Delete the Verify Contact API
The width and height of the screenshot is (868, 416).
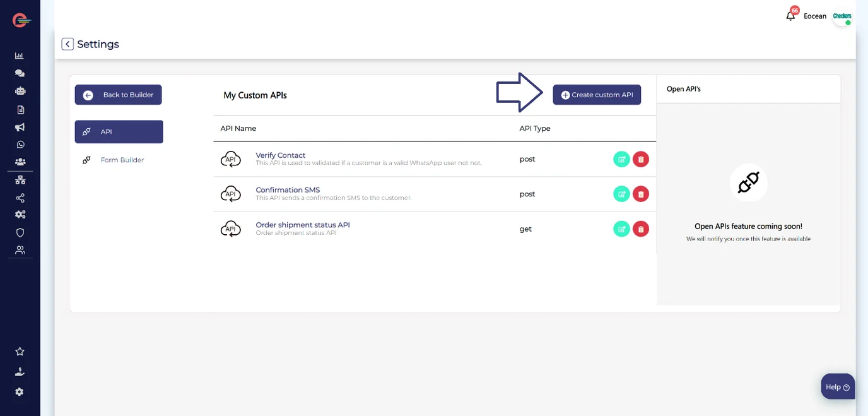[x=641, y=160]
